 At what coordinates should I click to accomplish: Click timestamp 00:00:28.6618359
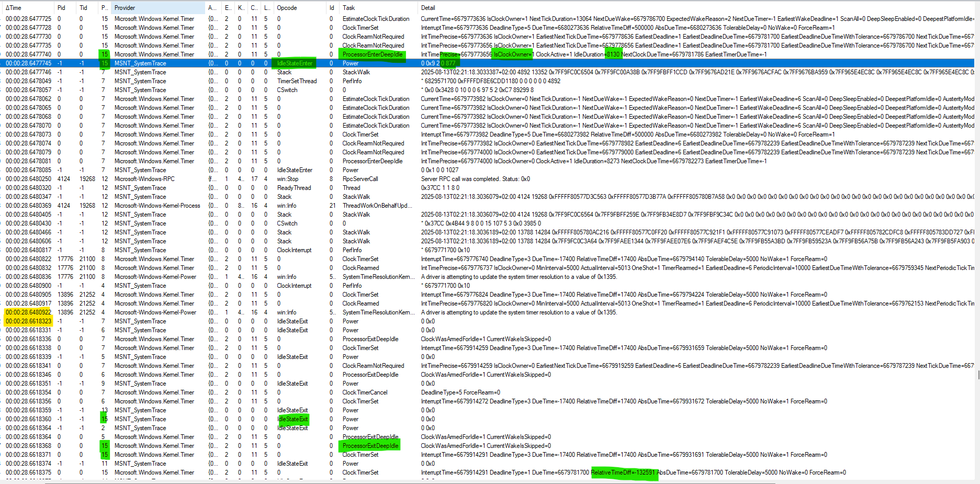tap(29, 410)
